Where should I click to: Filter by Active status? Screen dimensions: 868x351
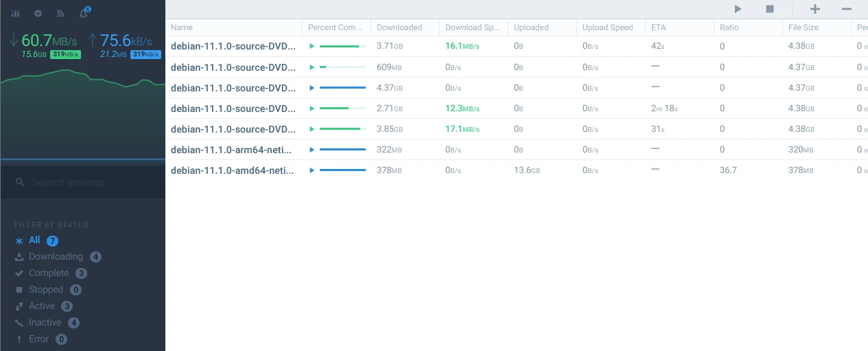(x=43, y=306)
